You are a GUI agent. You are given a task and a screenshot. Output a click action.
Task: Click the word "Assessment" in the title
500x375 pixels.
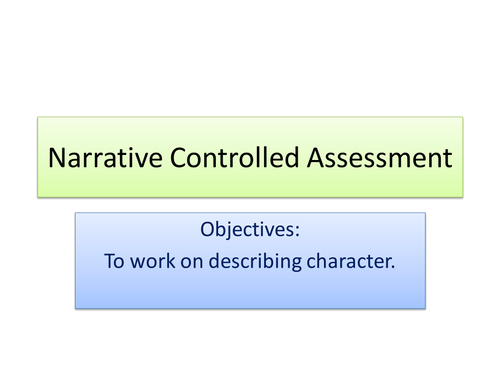point(379,158)
